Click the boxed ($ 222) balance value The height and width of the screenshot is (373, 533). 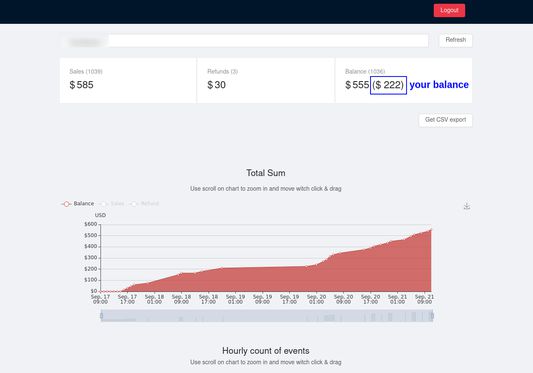click(388, 85)
